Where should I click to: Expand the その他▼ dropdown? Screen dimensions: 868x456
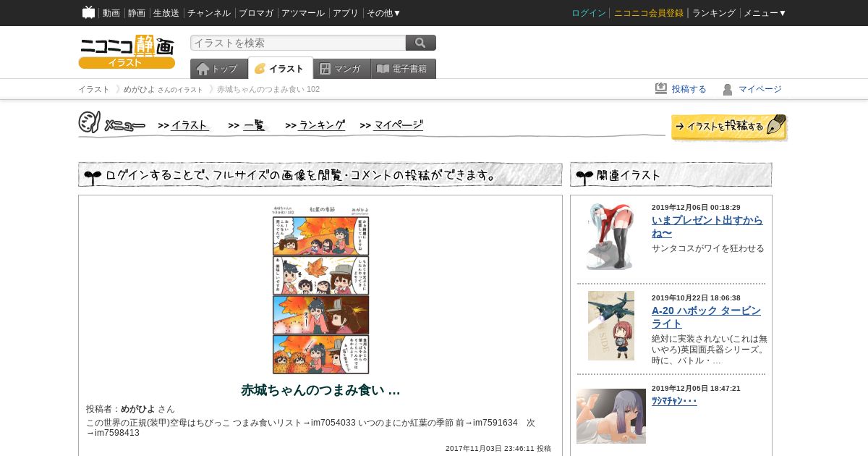[x=384, y=13]
